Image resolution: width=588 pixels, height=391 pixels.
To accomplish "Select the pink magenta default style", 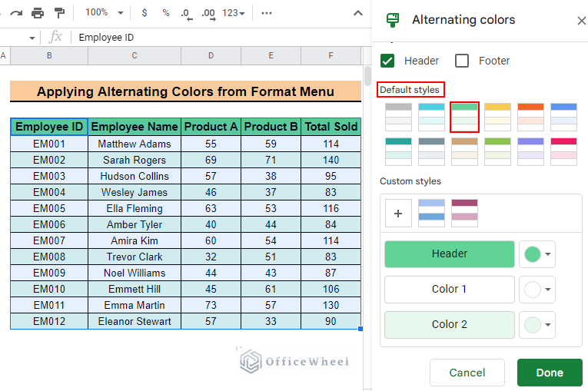I will tap(563, 151).
